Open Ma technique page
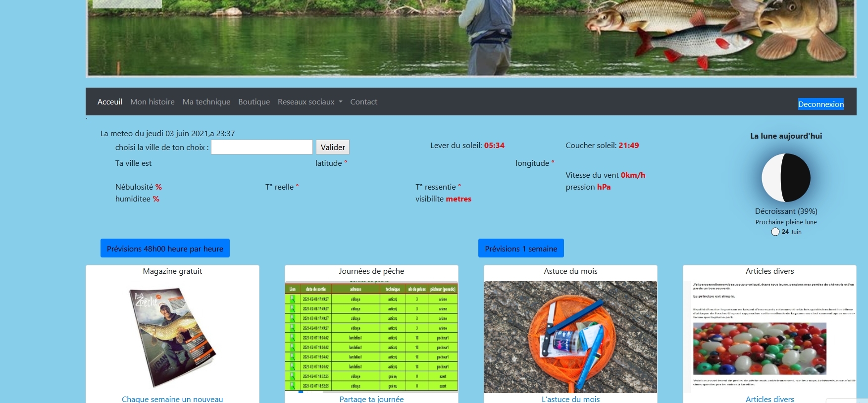 point(206,101)
